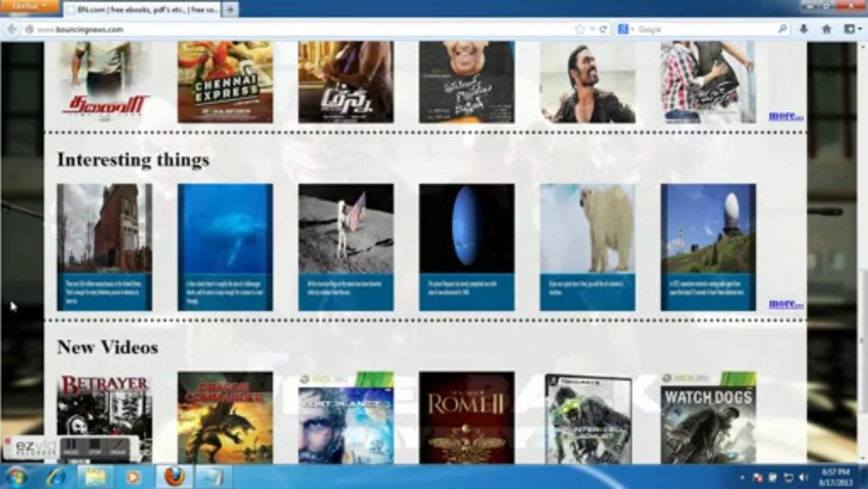Screen dimensions: 868x489
Task: Open the radar dome on hill card
Action: click(708, 247)
